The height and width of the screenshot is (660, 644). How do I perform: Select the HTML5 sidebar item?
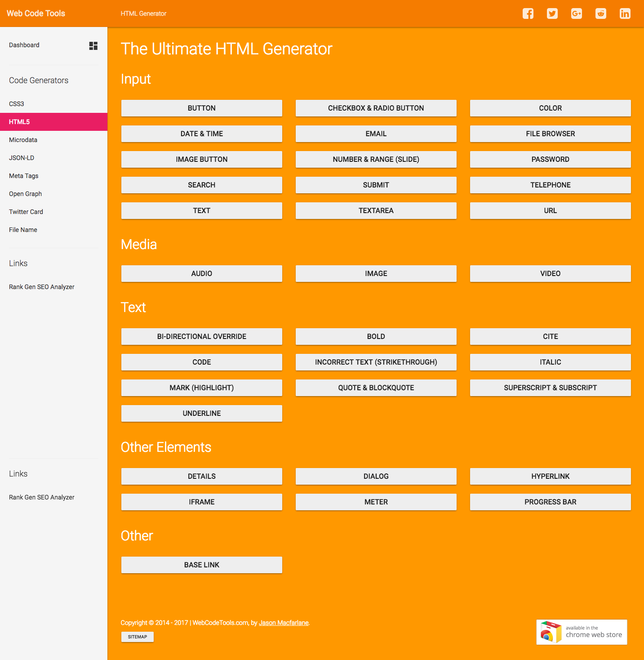coord(53,122)
